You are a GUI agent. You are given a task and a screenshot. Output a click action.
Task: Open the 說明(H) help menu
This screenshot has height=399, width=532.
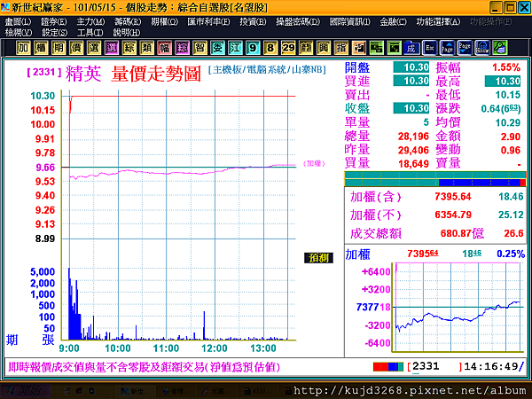tap(127, 33)
